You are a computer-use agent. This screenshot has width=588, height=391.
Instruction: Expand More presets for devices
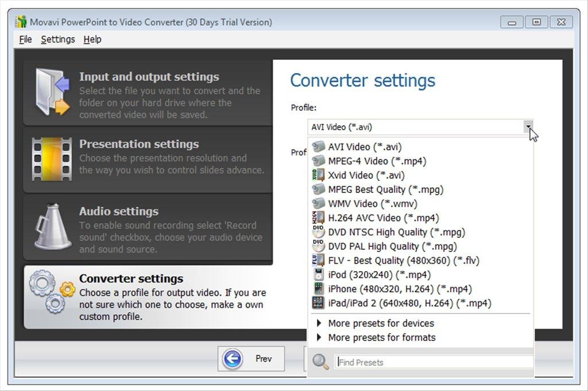[381, 323]
